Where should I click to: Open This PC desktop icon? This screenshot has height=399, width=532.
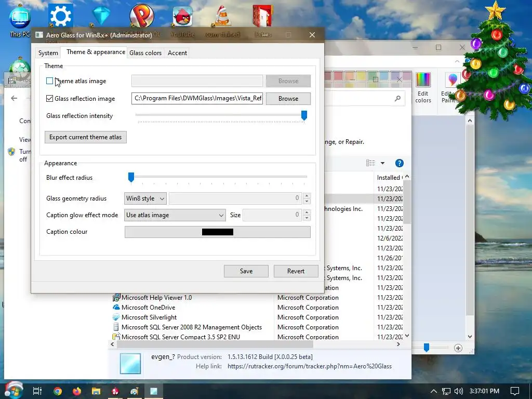click(20, 20)
